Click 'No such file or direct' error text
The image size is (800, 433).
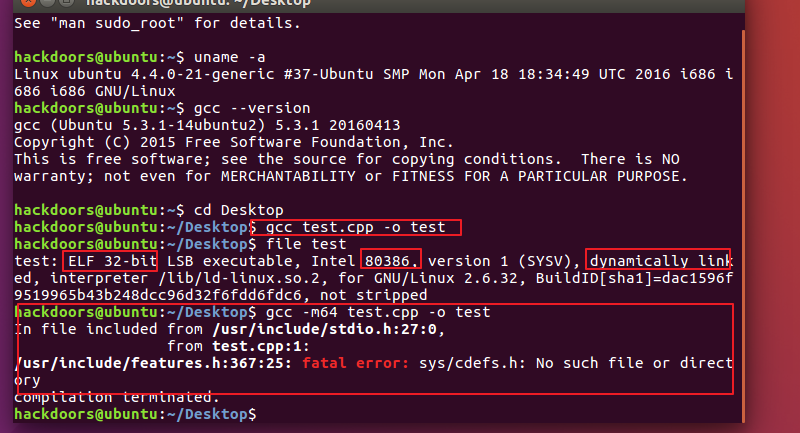click(634, 363)
